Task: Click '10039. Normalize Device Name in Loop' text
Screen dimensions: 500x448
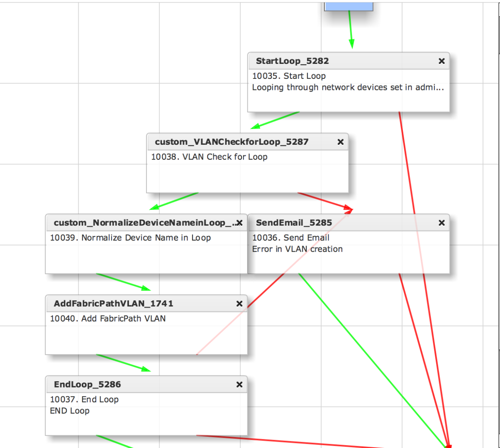Action: [x=130, y=238]
